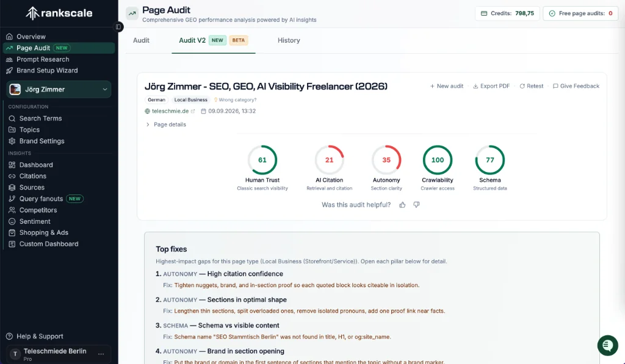Switch to the Audit tab

click(141, 40)
